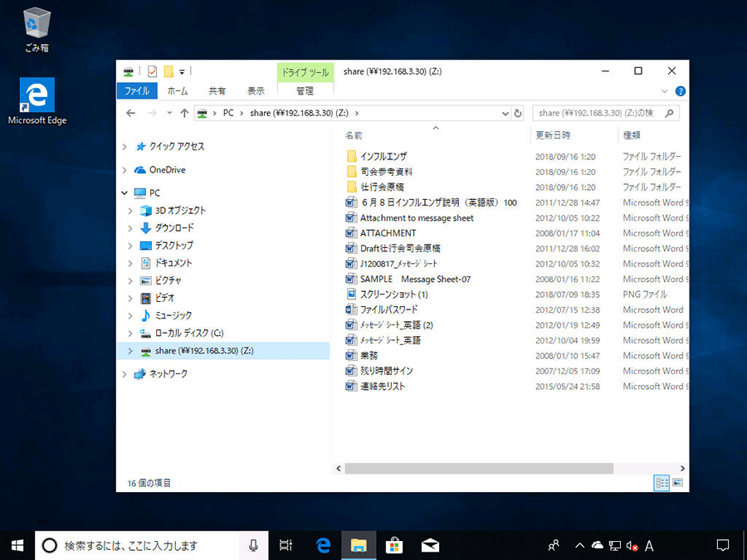The height and width of the screenshot is (560, 747).
Task: Click the Up arrow navigation button
Action: [184, 113]
